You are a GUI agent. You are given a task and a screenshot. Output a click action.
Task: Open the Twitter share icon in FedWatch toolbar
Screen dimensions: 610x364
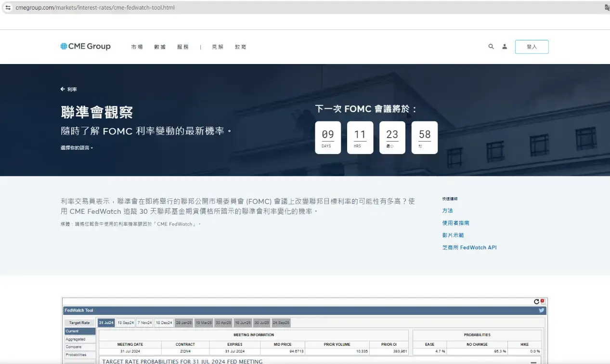[x=542, y=310]
